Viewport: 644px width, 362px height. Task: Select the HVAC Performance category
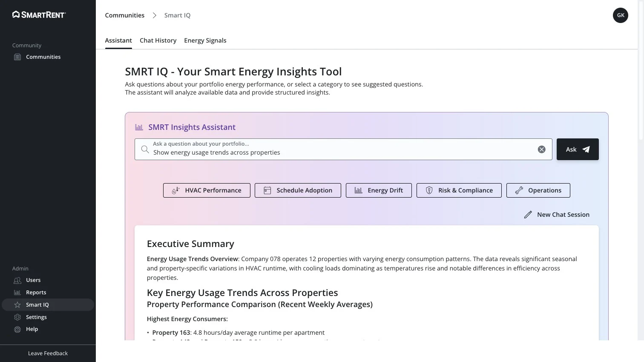pyautogui.click(x=207, y=190)
